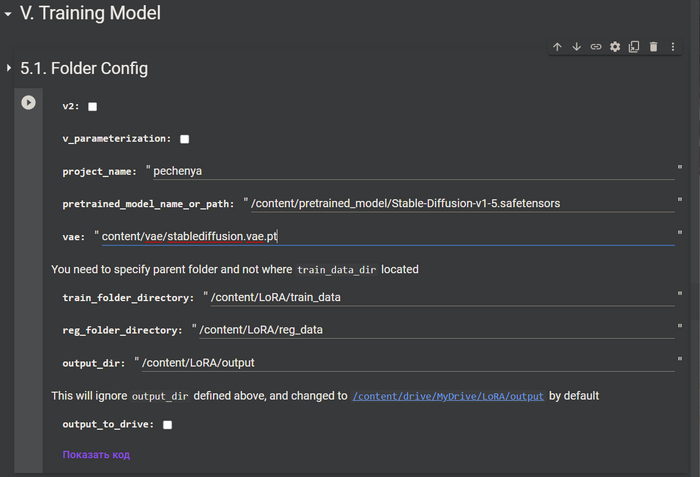700x477 pixels.
Task: Focus the pretrained_model_name_or_path field
Action: coord(462,203)
